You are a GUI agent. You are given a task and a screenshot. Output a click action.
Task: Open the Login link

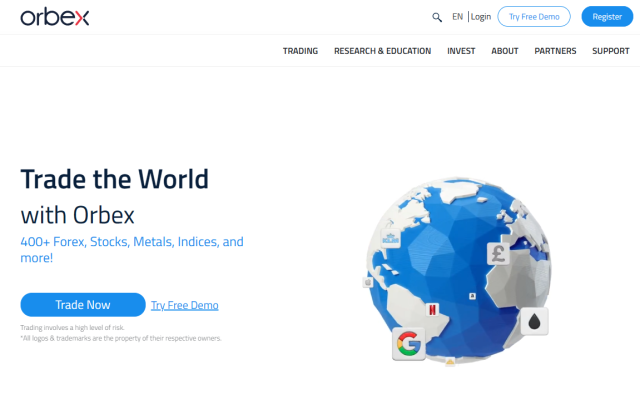click(x=481, y=17)
